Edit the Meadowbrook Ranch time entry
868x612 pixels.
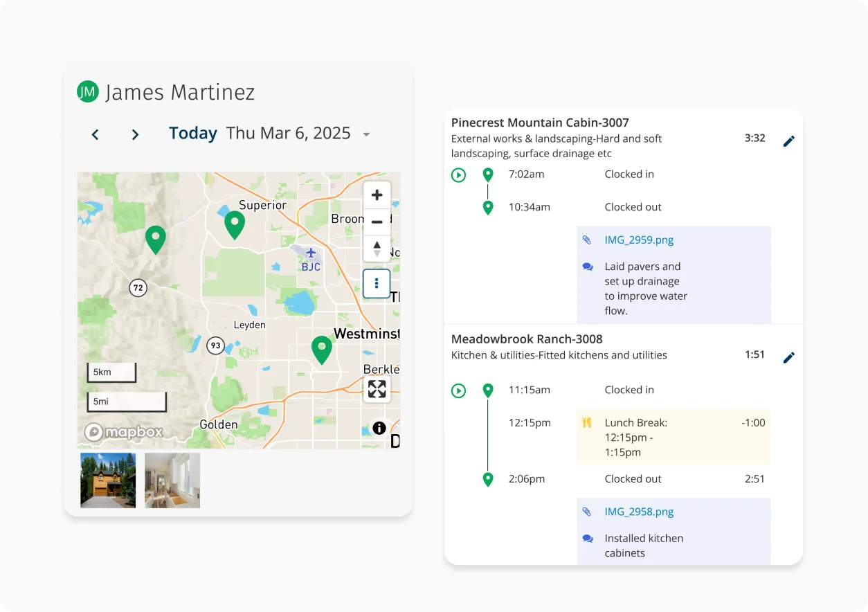pos(788,357)
